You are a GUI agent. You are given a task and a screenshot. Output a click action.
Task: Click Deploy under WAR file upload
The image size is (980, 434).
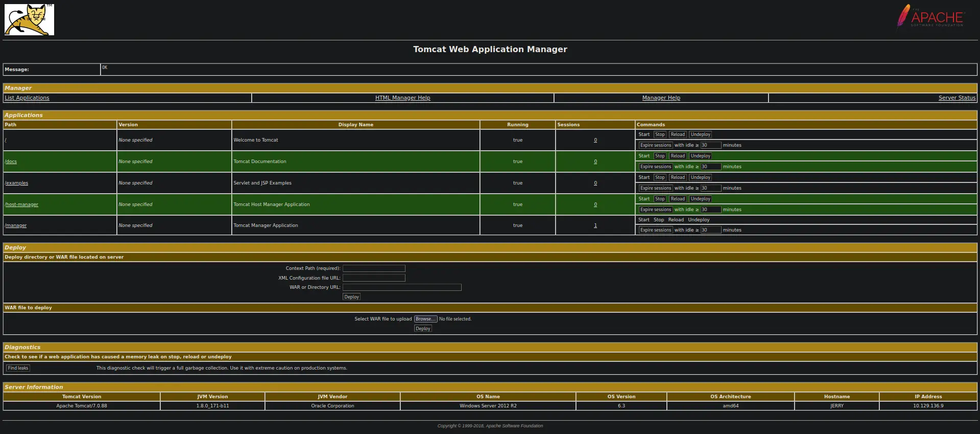click(x=423, y=329)
